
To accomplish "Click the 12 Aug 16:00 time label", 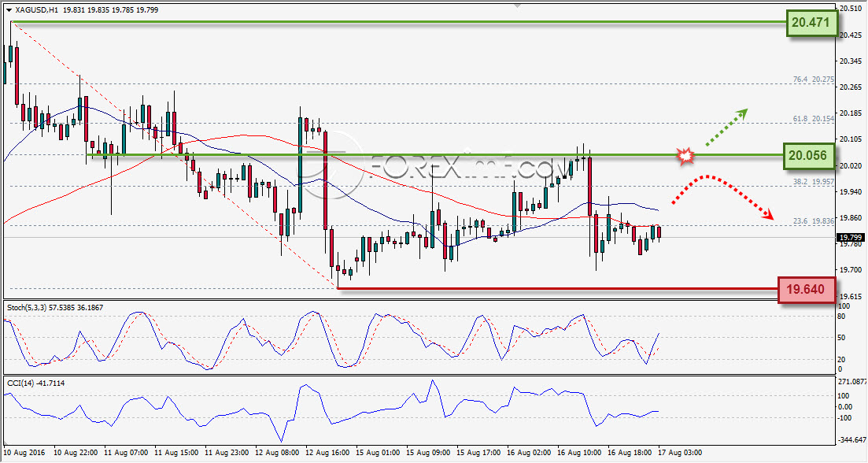I will pyautogui.click(x=327, y=453).
